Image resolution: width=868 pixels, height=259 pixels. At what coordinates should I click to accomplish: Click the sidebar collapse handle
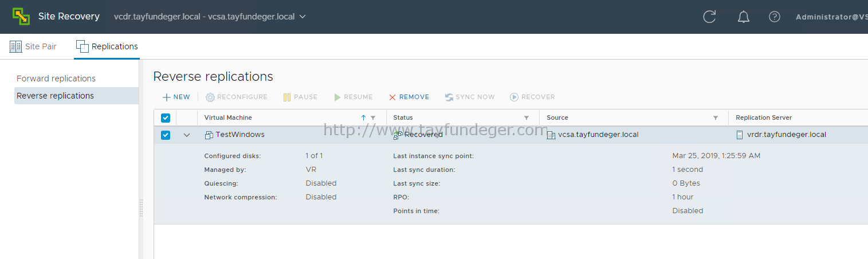point(141,208)
